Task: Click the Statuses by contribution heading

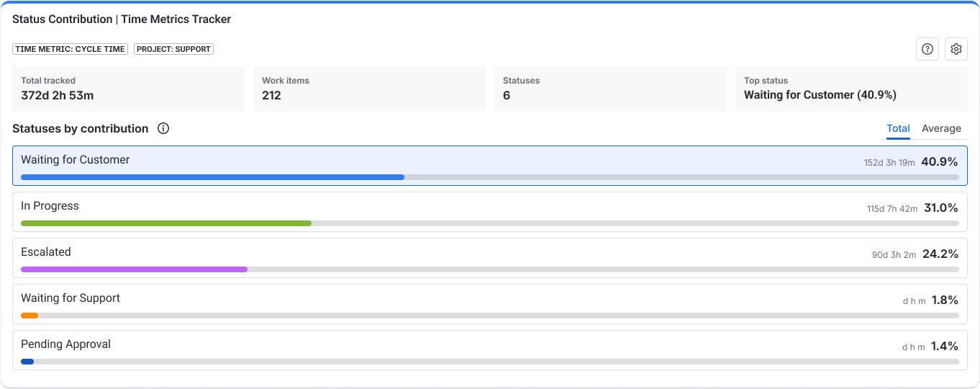Action: click(x=80, y=128)
